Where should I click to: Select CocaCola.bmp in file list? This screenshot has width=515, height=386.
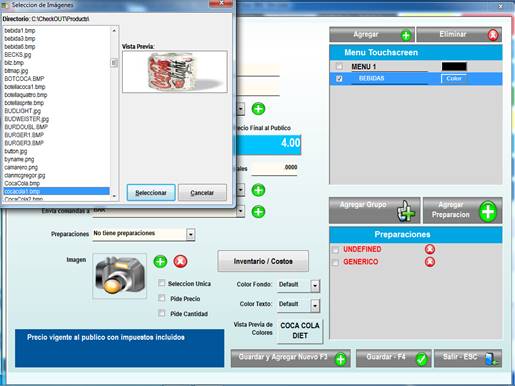22,183
